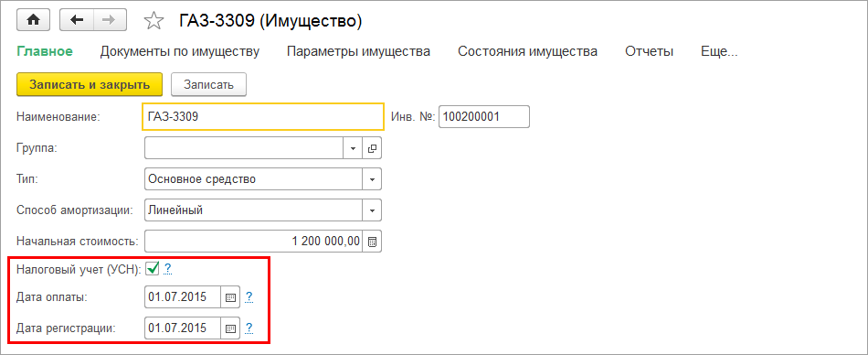
Task: Expand the Тип dropdown
Action: 372,179
